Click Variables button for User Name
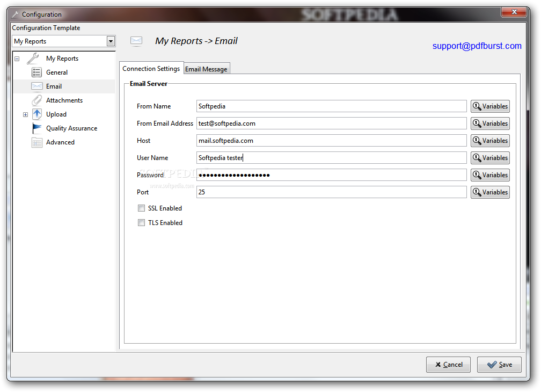Screen dimensions: 541x392 click(x=490, y=158)
